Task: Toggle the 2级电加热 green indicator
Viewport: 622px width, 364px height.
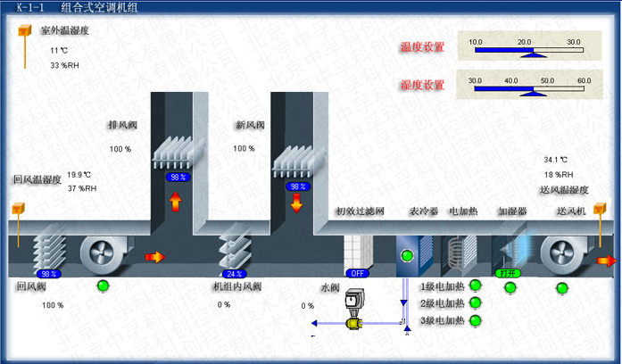Action: click(476, 303)
